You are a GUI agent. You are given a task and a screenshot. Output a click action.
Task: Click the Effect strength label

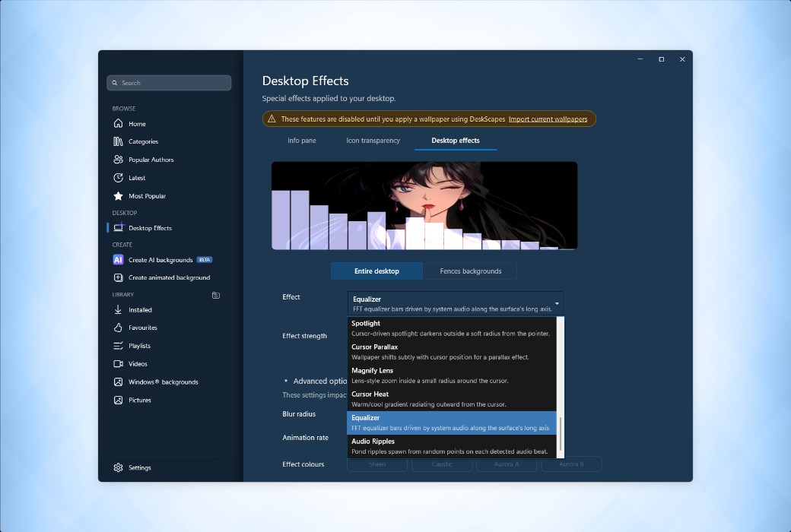(x=305, y=336)
